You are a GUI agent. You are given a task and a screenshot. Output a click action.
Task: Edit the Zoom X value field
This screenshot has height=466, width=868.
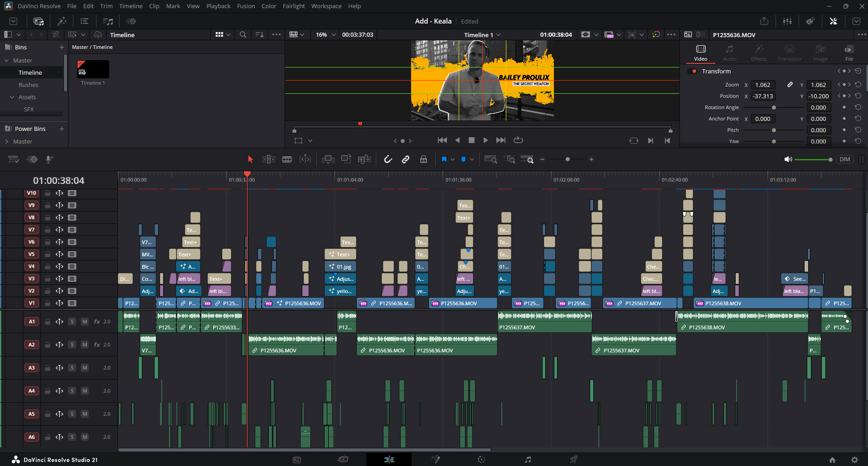tap(763, 85)
